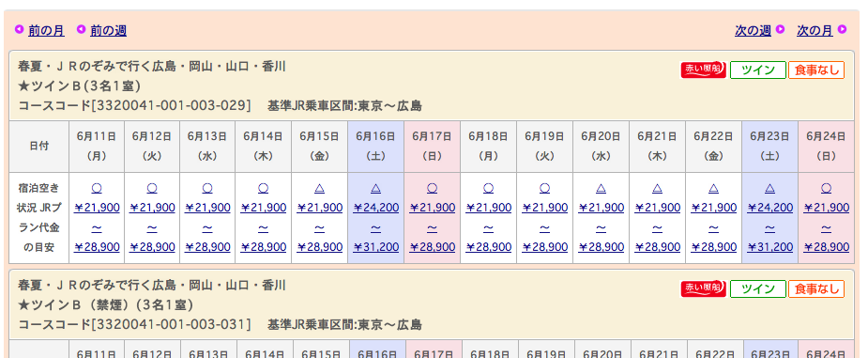Click the 宿泊空き状況 JRプラン代金の目安 row header
This screenshot has height=358, width=868.
[38, 218]
